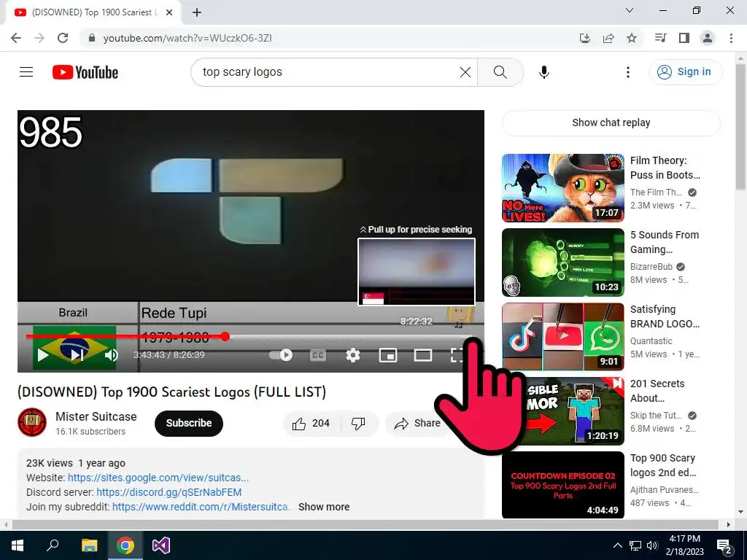This screenshot has height=560, width=747.
Task: Click the address bar URL
Action: click(187, 38)
